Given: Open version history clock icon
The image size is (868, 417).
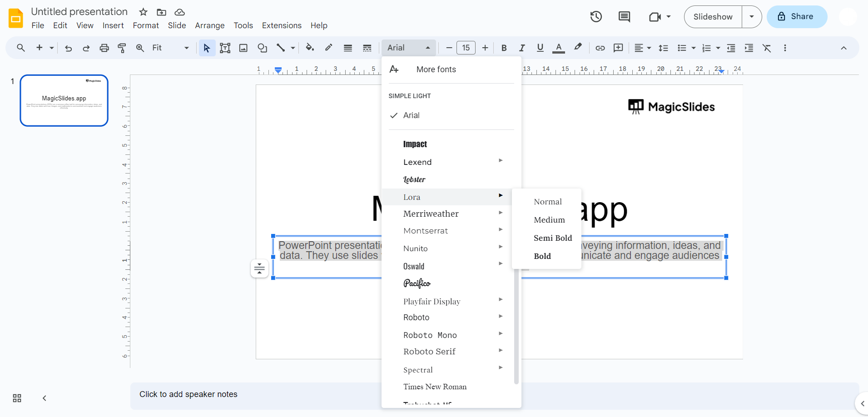Looking at the screenshot, I should (x=596, y=17).
